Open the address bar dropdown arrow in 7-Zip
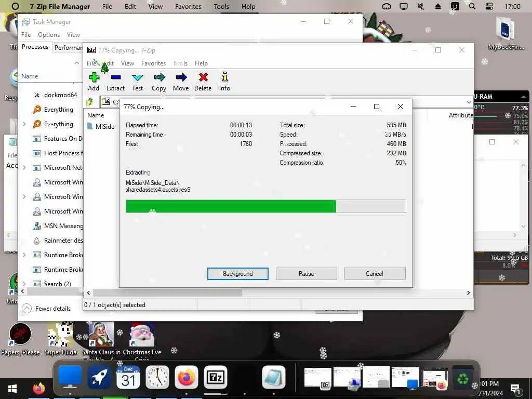 click(x=469, y=102)
